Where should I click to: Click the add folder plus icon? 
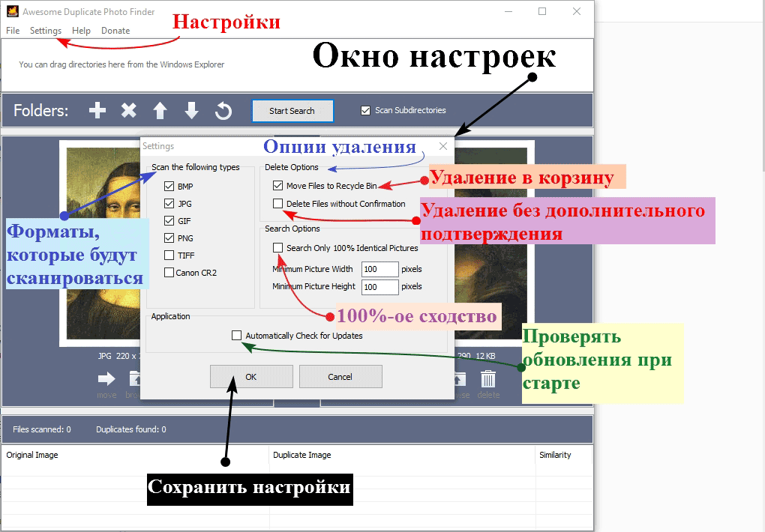coord(97,111)
